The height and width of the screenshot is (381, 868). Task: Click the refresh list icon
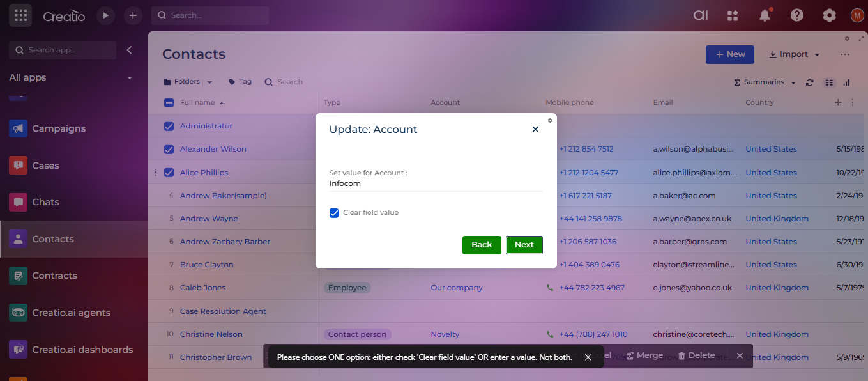[x=810, y=82]
